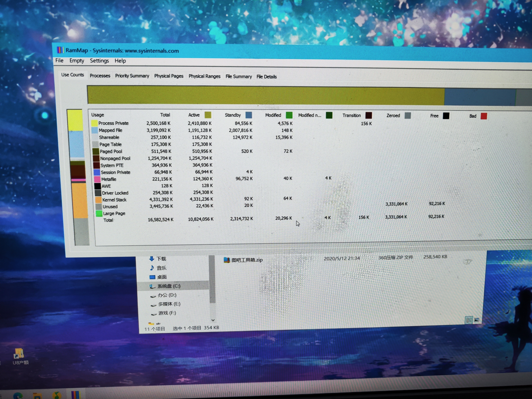Viewport: 532px width, 399px height.
Task: Open the File menu
Action: tap(59, 60)
